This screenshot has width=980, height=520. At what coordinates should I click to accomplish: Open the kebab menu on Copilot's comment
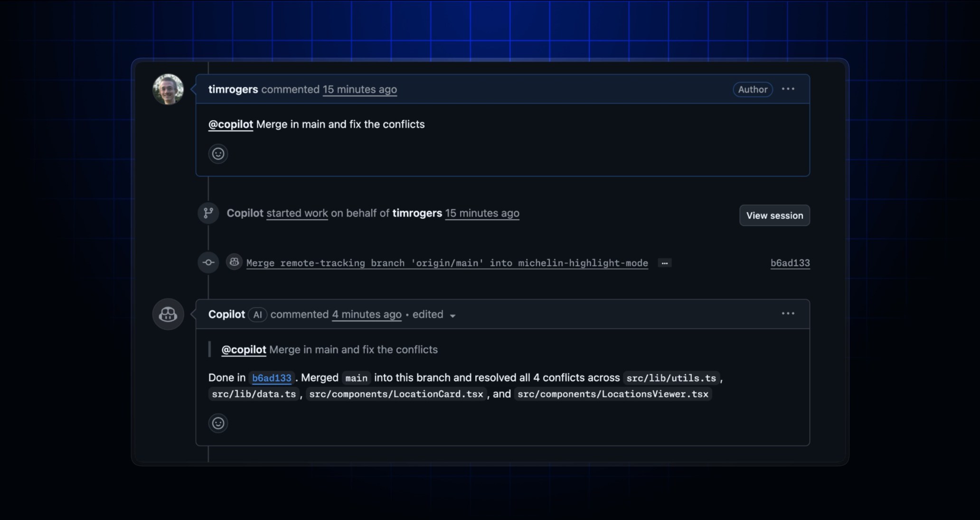point(788,313)
